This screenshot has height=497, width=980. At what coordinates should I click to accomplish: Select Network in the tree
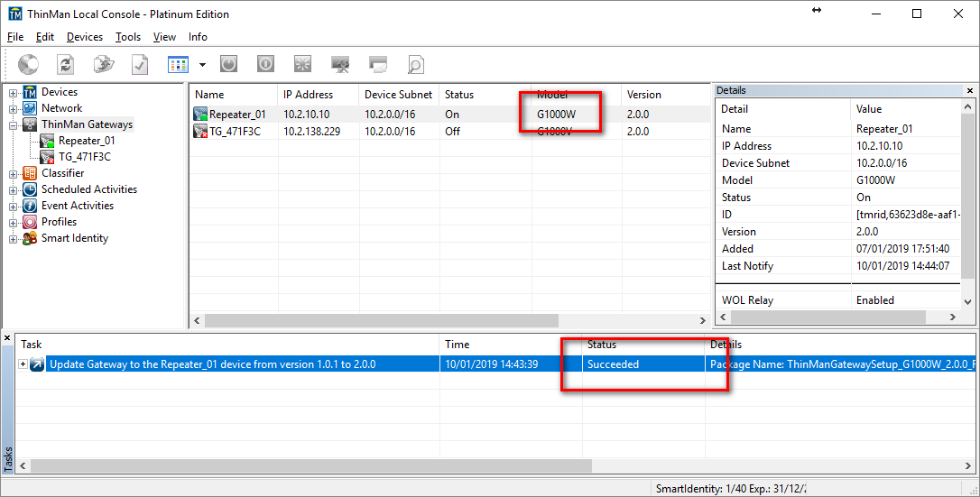tap(62, 108)
